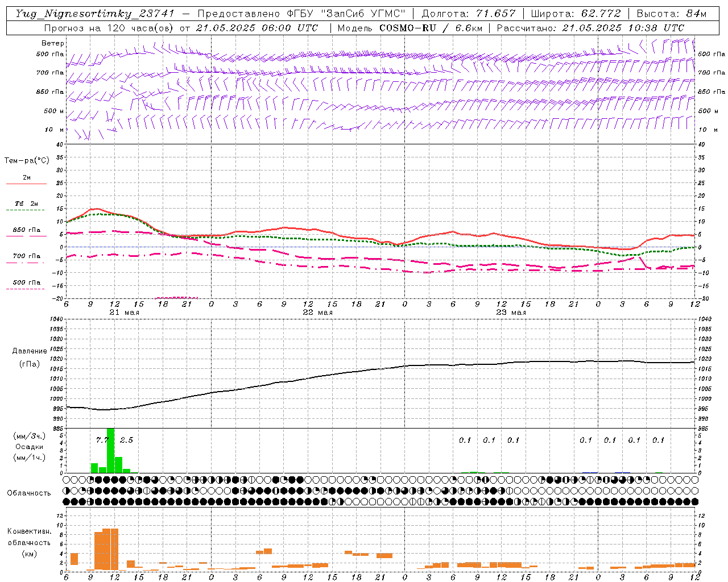Click the 10 м wind level label on left
This screenshot has width=728, height=582.
[54, 130]
